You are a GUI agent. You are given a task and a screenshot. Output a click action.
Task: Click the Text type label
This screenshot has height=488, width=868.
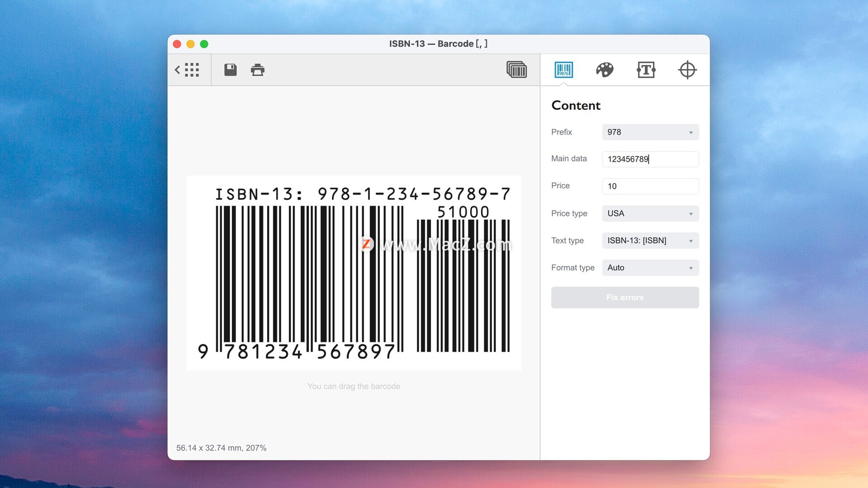567,240
